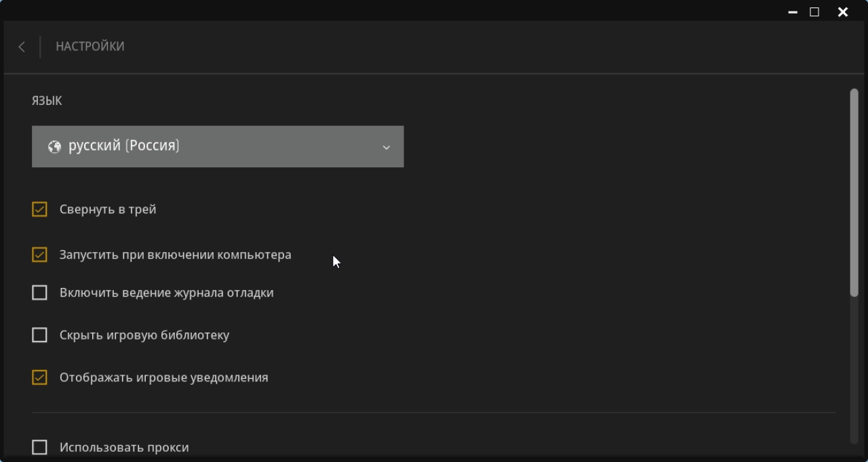Enable 'Включить ведение журнала отладки' checkbox
This screenshot has width=868, height=462.
pos(39,293)
